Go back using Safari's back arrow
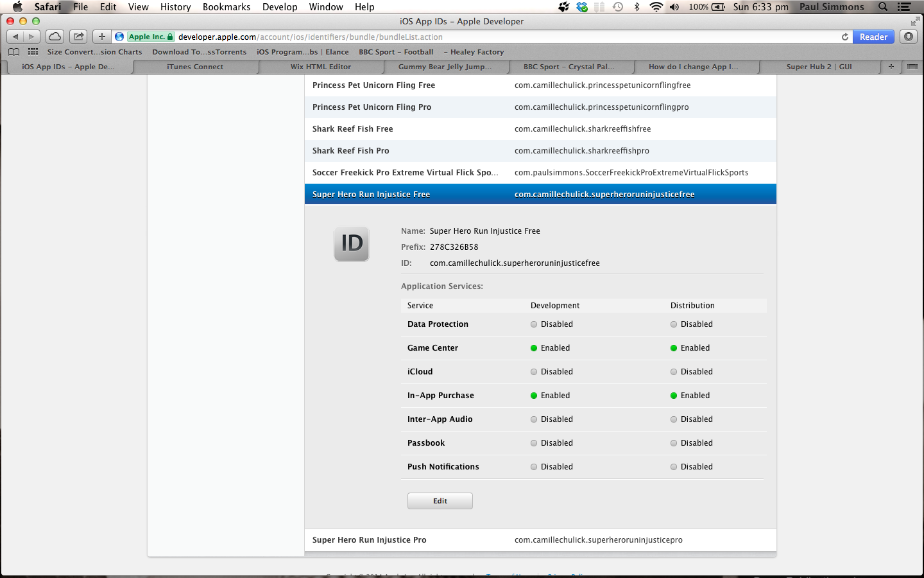 pos(15,37)
